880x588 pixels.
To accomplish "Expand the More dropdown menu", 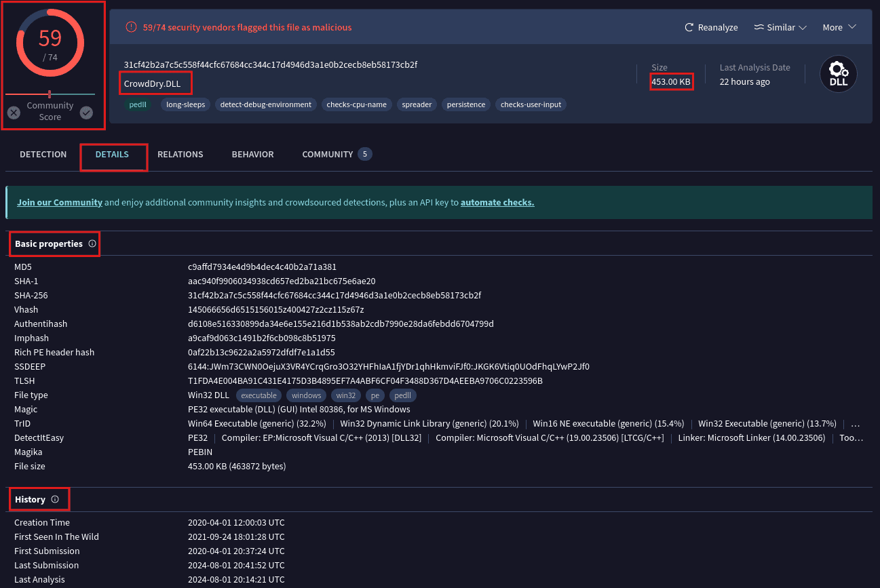I will point(839,28).
